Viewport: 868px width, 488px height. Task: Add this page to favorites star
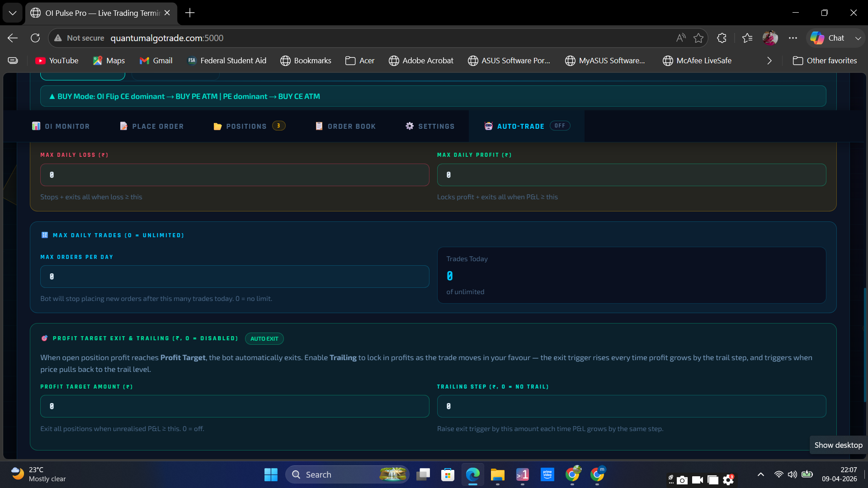(x=698, y=38)
